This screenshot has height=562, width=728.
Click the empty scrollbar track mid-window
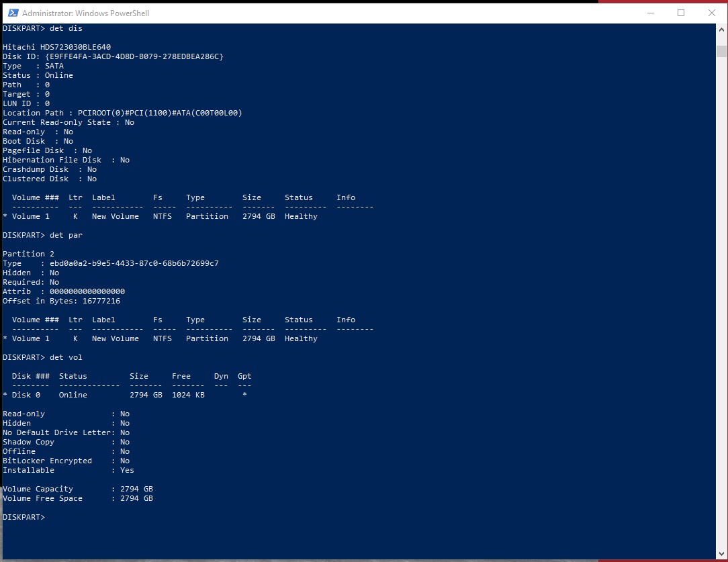(721, 302)
